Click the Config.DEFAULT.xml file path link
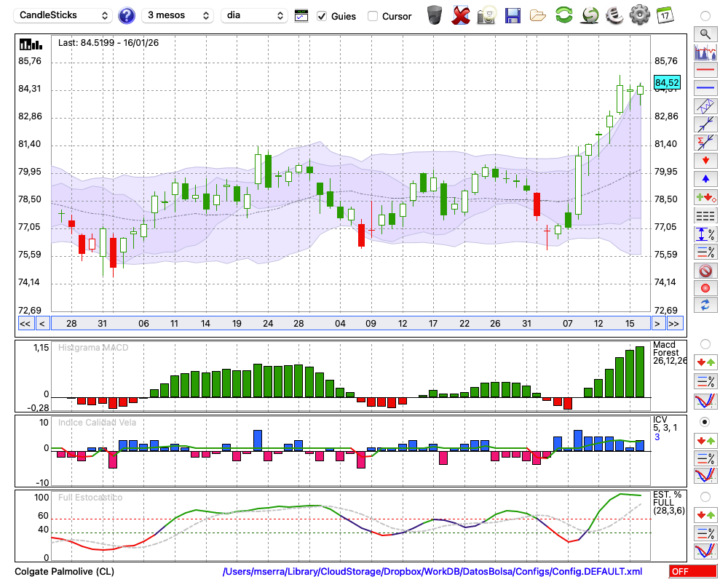728x582 pixels. pyautogui.click(x=432, y=572)
